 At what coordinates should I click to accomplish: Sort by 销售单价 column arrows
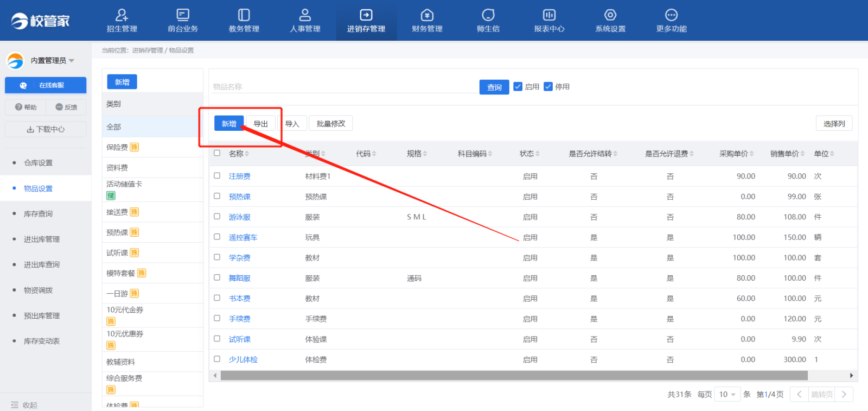[802, 154]
